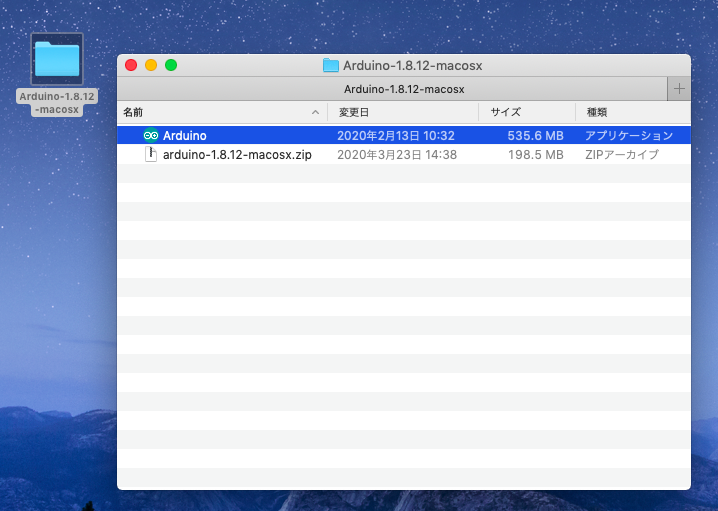Zoom the Finder window with green button

[x=171, y=65]
